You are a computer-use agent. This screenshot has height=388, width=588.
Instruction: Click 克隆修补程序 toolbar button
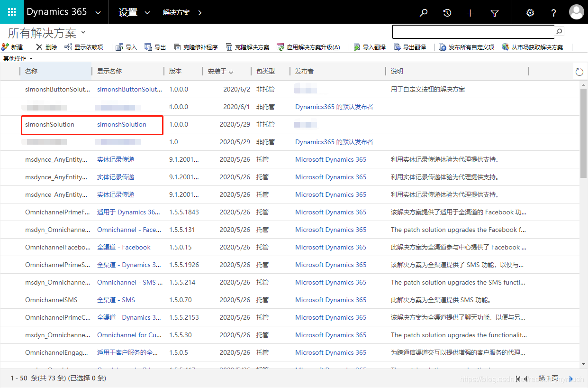coord(196,47)
